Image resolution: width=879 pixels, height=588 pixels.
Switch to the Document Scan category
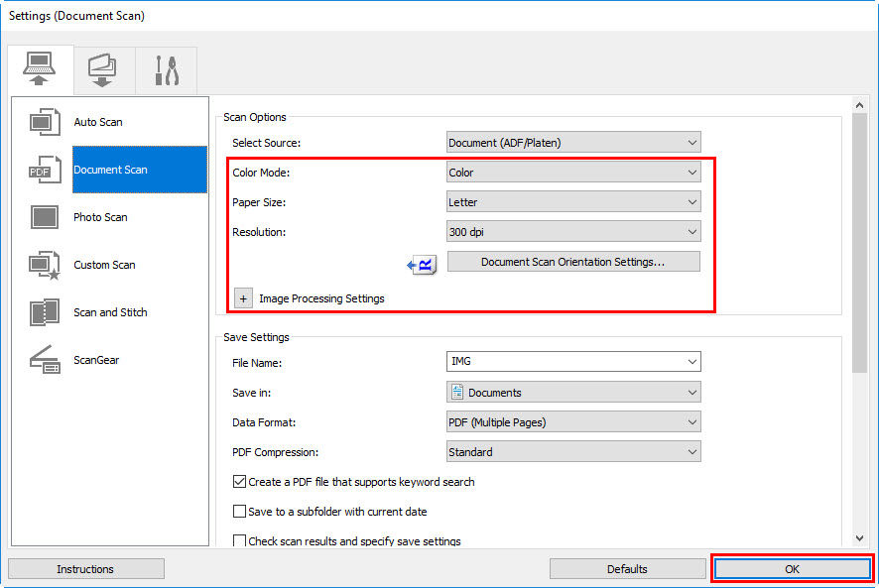click(x=112, y=170)
